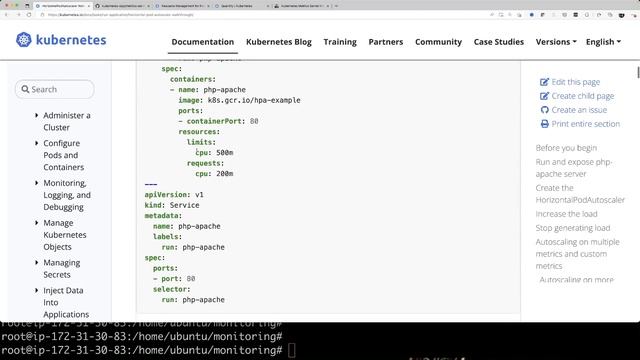Viewport: 640px width, 360px height.
Task: Click the magnifier icon in the search box
Action: tap(25, 89)
